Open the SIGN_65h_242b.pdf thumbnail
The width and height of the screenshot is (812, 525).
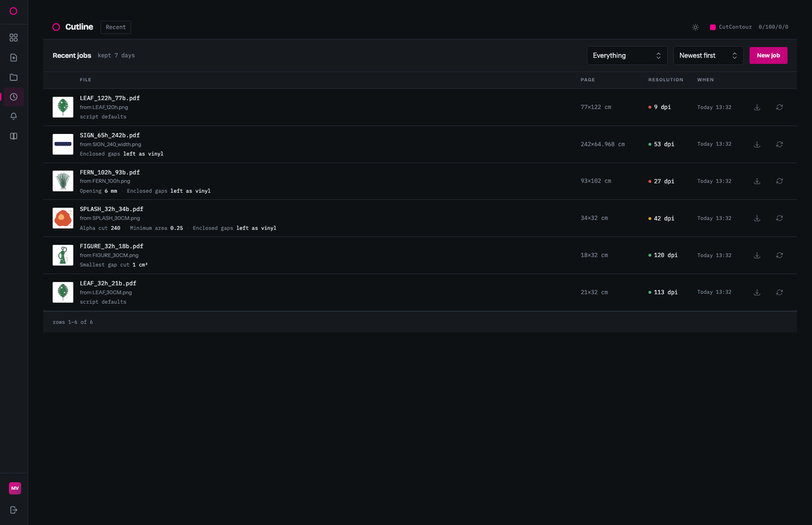pyautogui.click(x=63, y=144)
